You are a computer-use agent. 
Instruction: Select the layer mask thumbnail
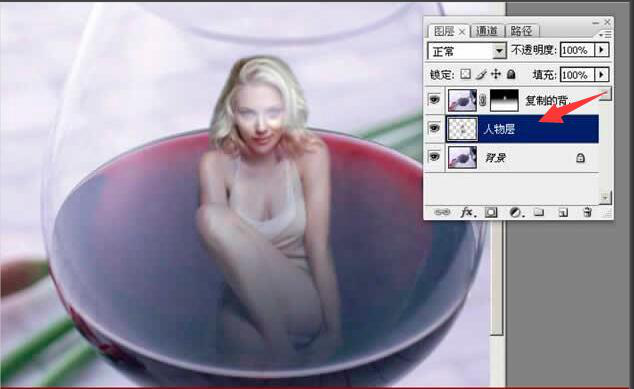[504, 100]
